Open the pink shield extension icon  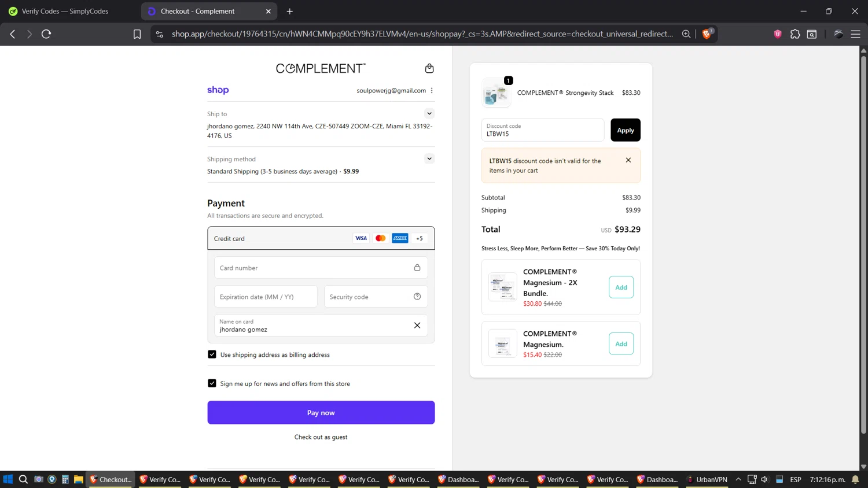pyautogui.click(x=778, y=34)
